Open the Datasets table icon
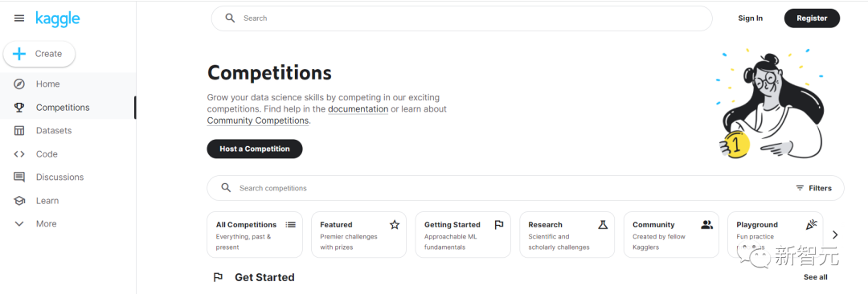The width and height of the screenshot is (868, 294). [19, 131]
